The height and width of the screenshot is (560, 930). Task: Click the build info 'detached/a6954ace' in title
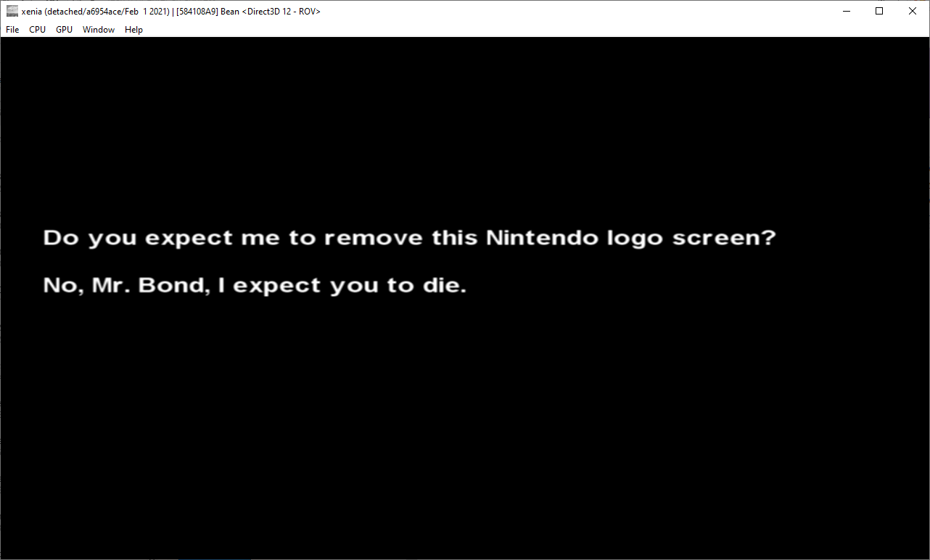[x=78, y=12]
